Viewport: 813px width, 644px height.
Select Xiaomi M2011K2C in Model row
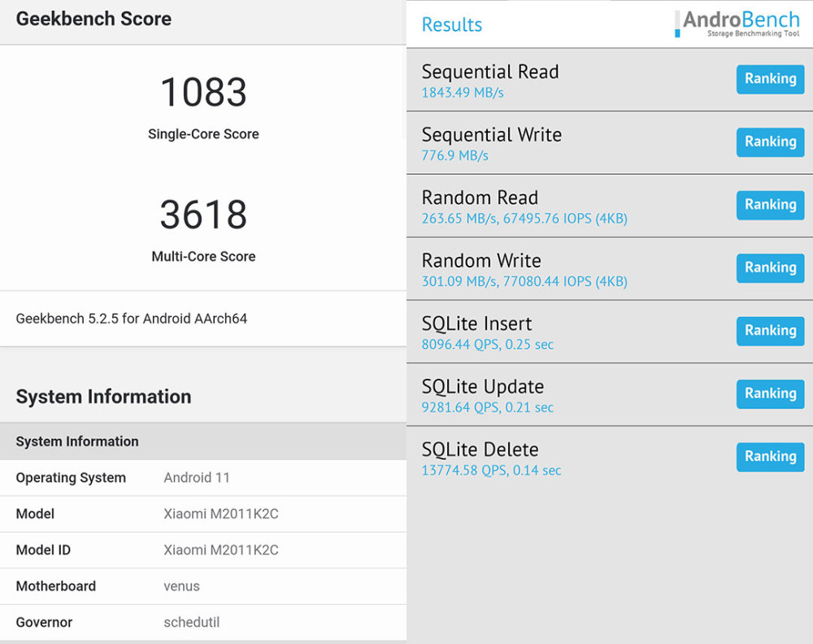pos(221,514)
